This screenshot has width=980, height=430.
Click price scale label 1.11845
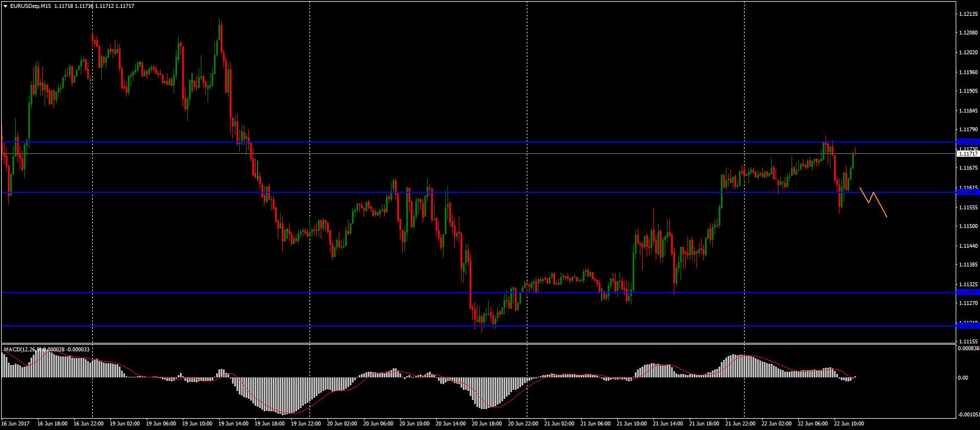coord(969,111)
